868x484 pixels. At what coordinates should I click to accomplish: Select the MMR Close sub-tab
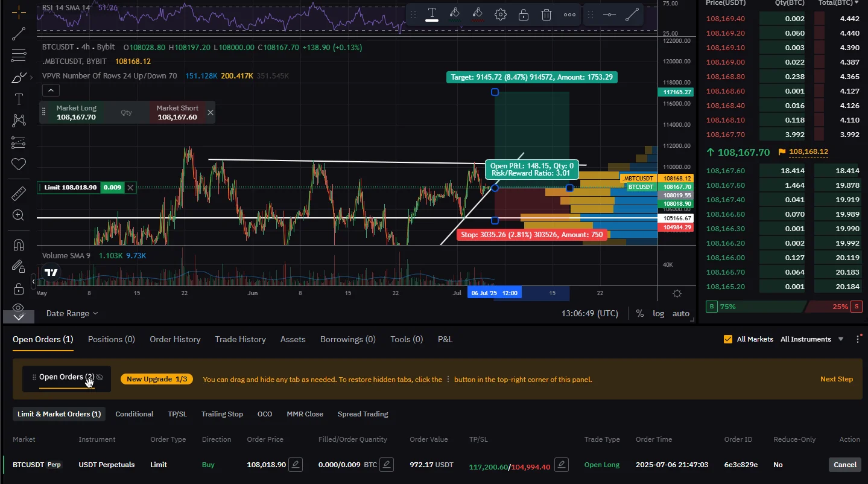point(305,414)
